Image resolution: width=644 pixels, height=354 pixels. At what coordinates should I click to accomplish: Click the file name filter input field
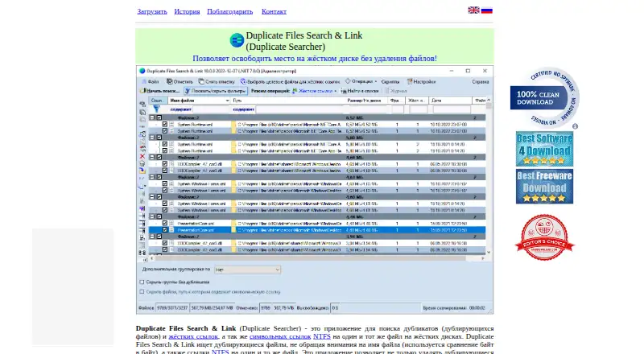[211, 109]
